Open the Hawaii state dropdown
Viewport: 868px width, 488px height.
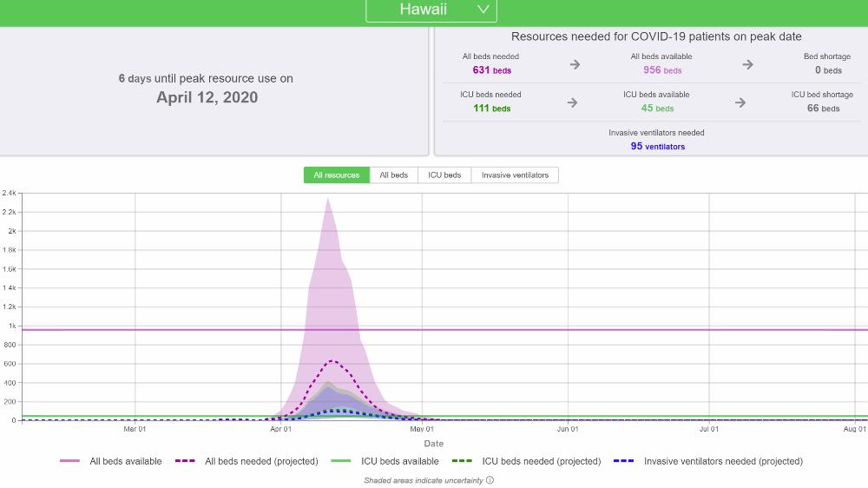(x=431, y=10)
